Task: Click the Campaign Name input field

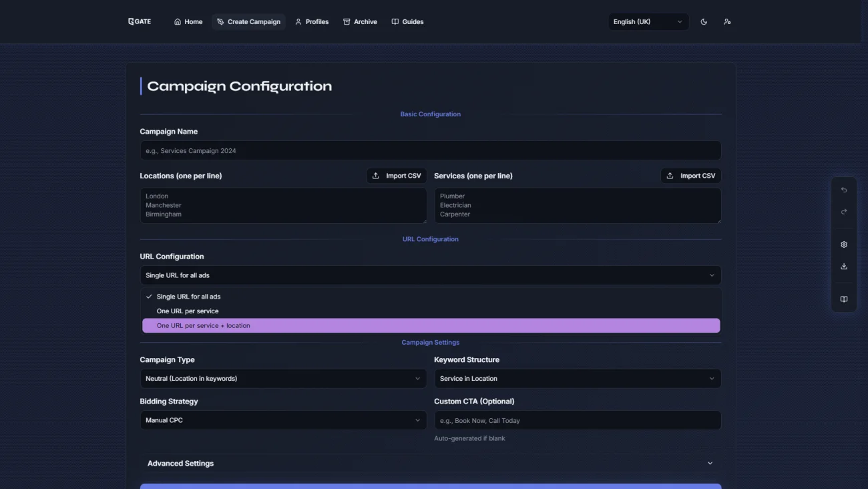Action: (x=430, y=151)
